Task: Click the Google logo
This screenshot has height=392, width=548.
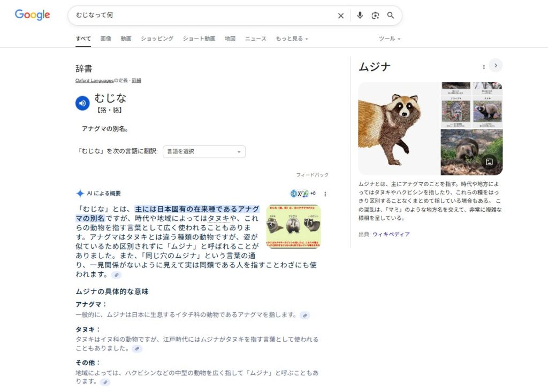Action: (32, 15)
